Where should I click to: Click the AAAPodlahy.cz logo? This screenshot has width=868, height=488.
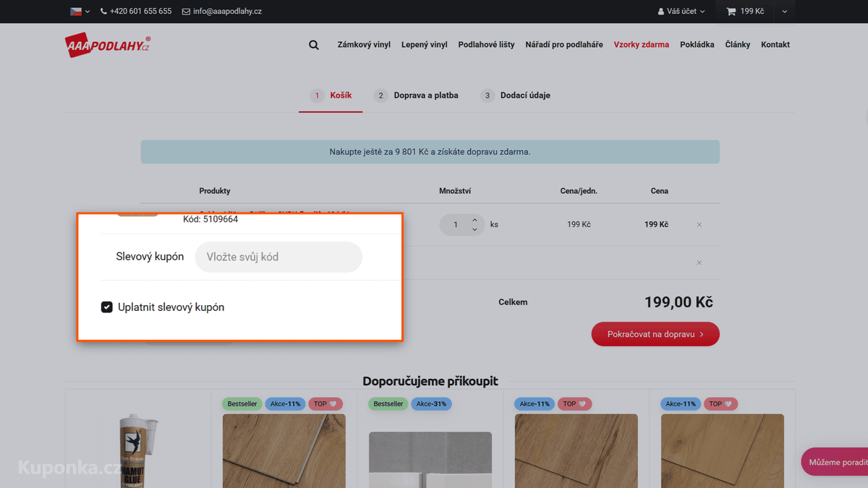tap(108, 45)
